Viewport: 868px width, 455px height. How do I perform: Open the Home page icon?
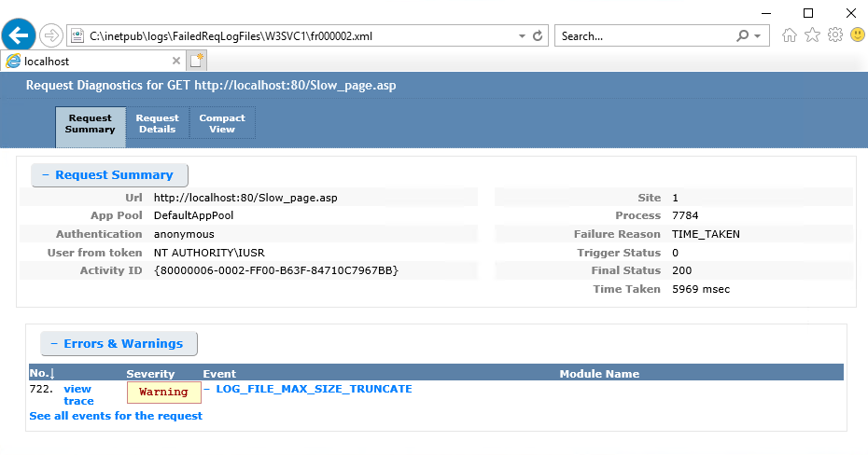click(x=790, y=35)
